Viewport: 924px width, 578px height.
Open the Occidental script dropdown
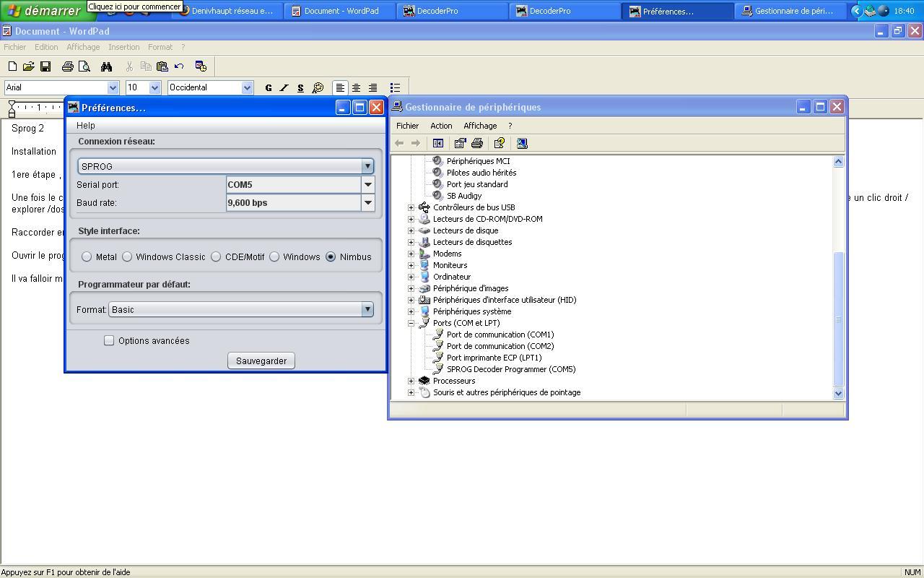(x=247, y=87)
